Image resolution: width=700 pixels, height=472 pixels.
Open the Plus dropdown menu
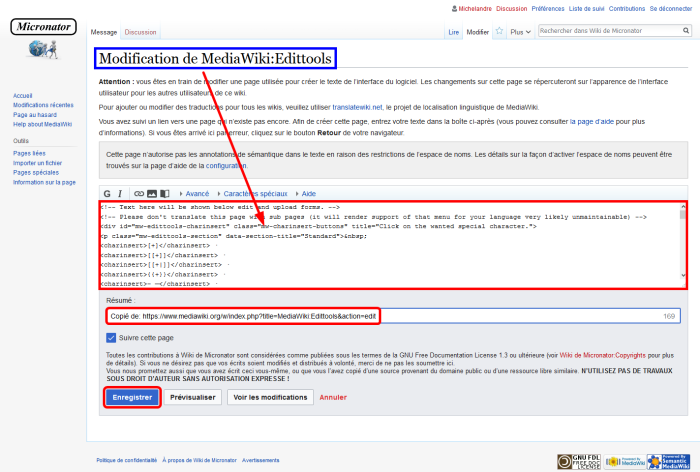coord(521,32)
